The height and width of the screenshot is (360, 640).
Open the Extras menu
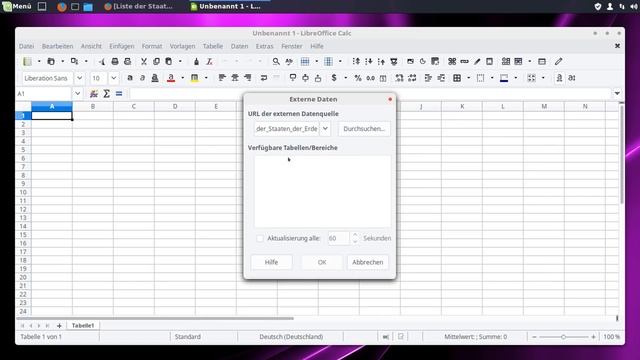click(264, 46)
